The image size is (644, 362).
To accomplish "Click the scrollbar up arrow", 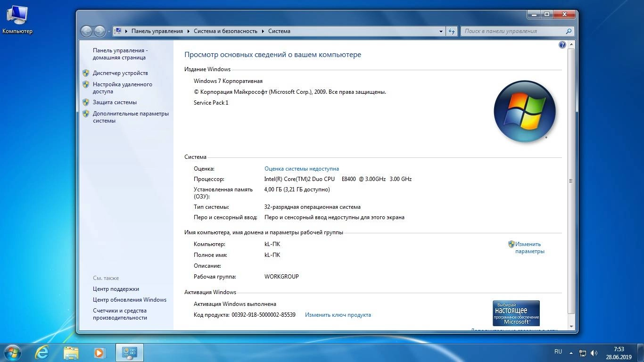I will pyautogui.click(x=571, y=44).
